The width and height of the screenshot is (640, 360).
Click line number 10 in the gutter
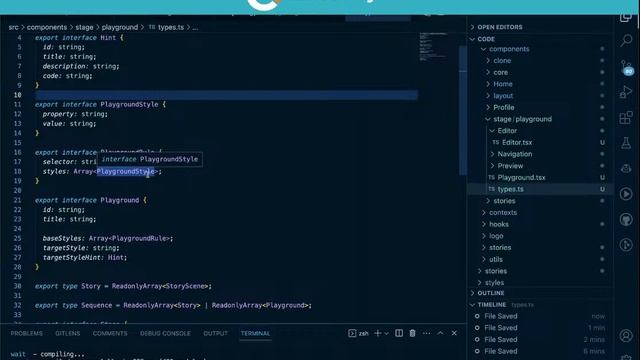click(18, 95)
